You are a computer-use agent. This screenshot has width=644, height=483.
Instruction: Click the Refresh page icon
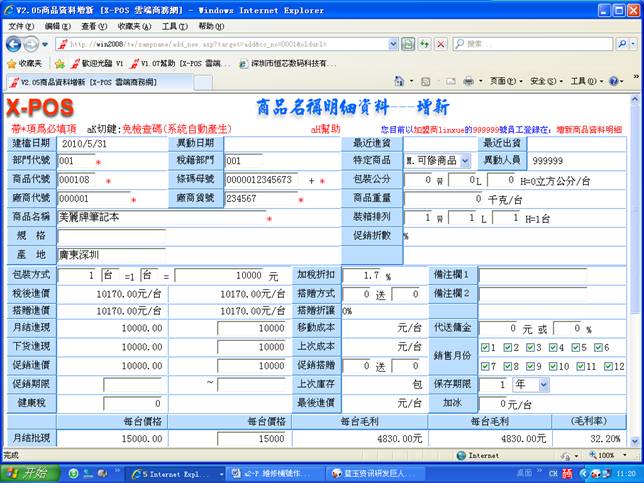[x=423, y=44]
